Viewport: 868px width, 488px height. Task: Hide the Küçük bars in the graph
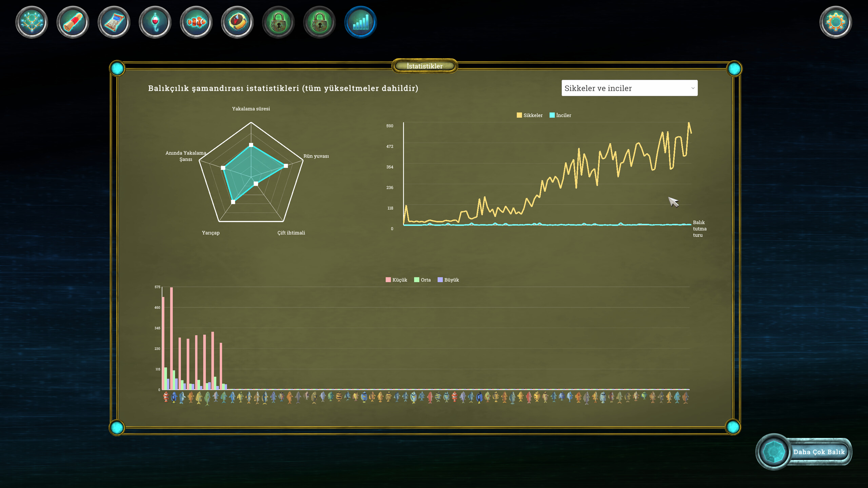click(396, 280)
